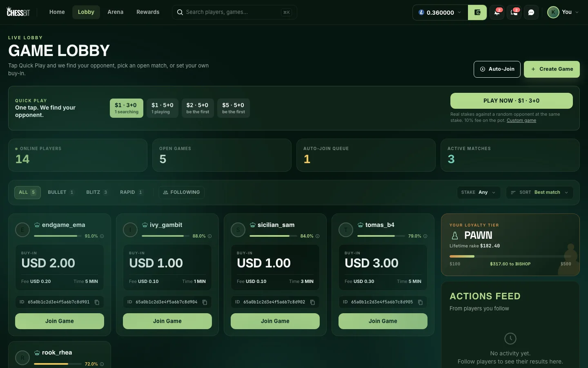Image resolution: width=588 pixels, height=368 pixels.
Task: Toggle the Following filter
Action: (x=181, y=192)
